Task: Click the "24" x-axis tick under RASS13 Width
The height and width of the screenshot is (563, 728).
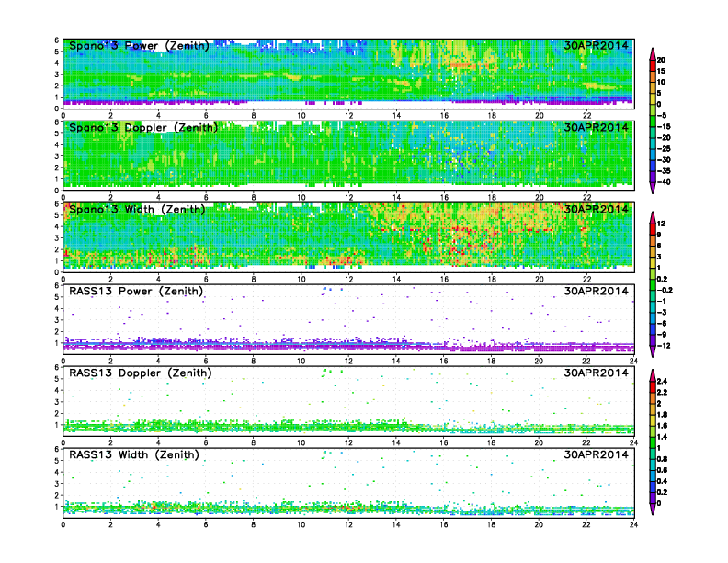Action: pos(633,524)
